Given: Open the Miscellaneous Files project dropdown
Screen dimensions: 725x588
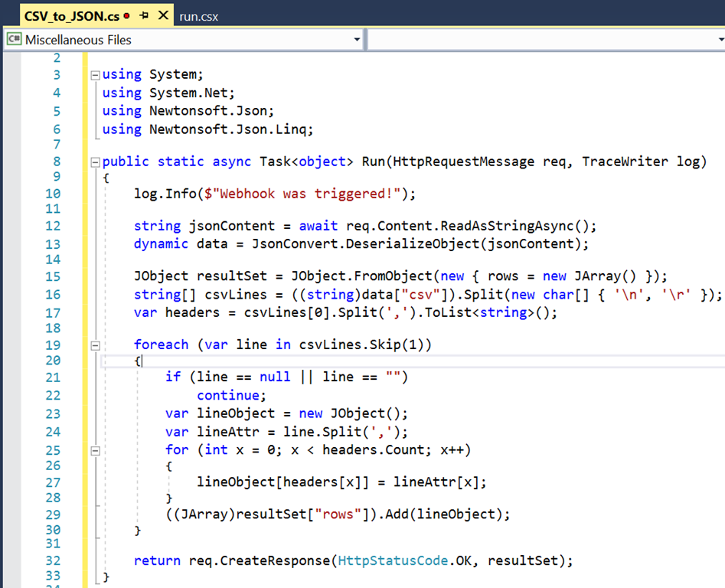Looking at the screenshot, I should (x=357, y=40).
